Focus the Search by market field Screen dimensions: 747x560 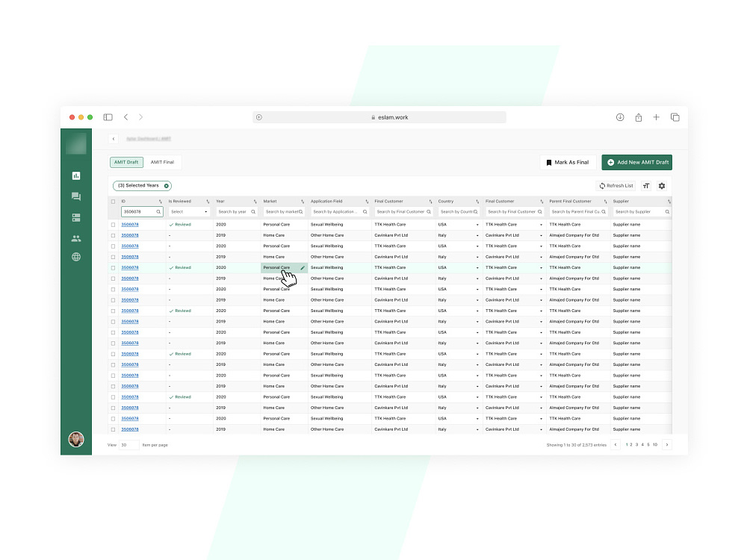[x=285, y=212]
